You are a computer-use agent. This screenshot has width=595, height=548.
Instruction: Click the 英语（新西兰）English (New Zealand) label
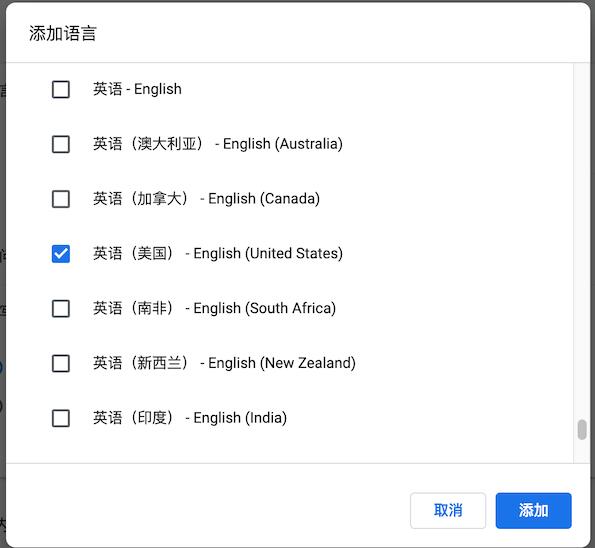pyautogui.click(x=224, y=363)
